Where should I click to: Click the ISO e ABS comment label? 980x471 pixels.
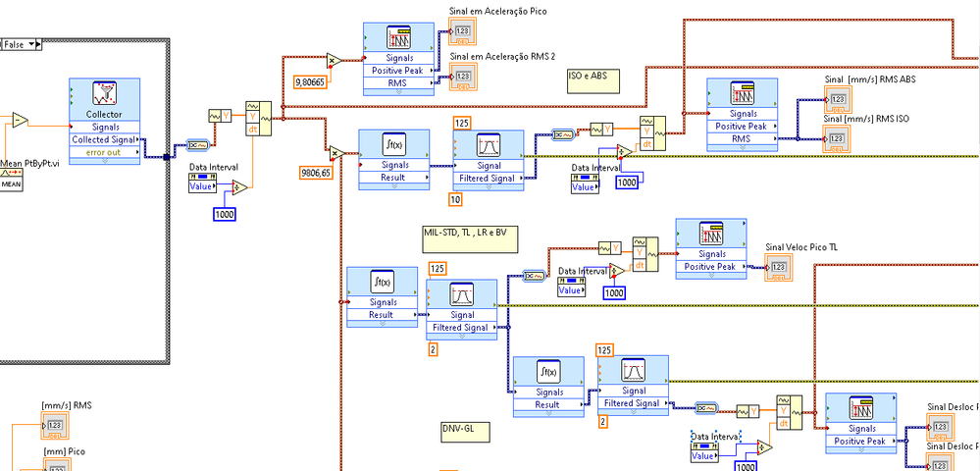(x=594, y=81)
